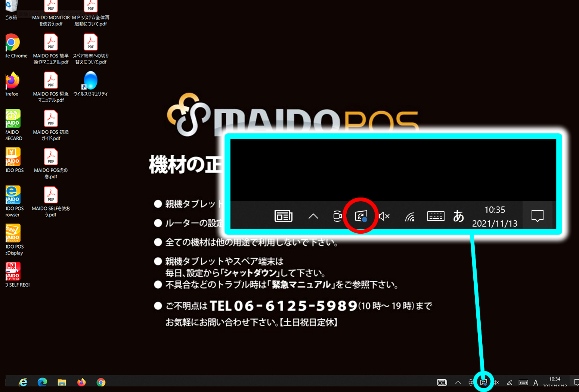The image size is (579, 392).
Task: Launch Internet Explorer from the taskbar
Action: point(23,382)
